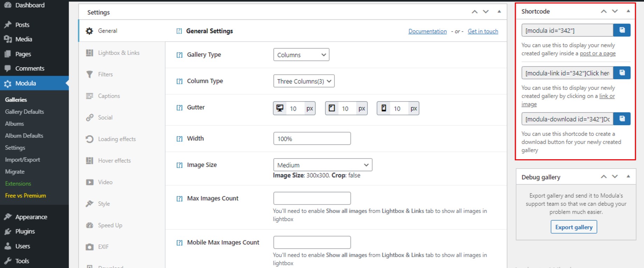Collapse the Debug gallery panel

[628, 176]
